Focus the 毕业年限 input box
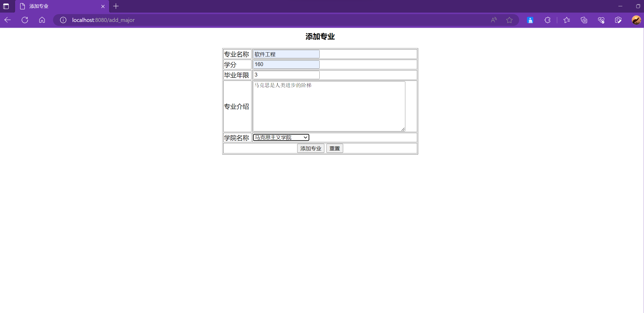644x313 pixels. tap(286, 75)
